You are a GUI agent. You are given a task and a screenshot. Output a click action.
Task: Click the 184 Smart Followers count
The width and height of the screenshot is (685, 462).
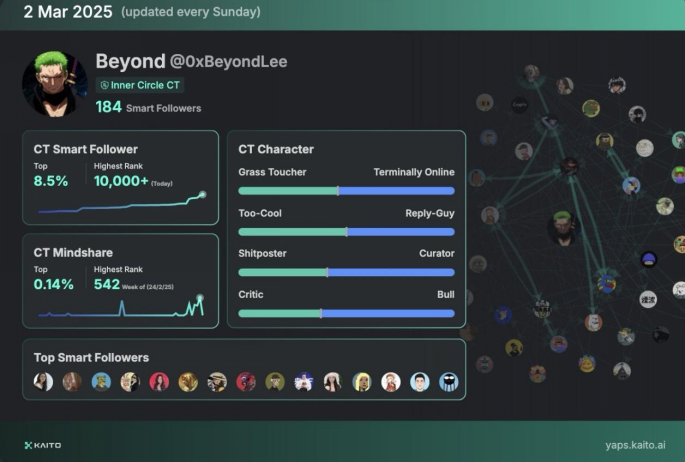[x=148, y=107]
